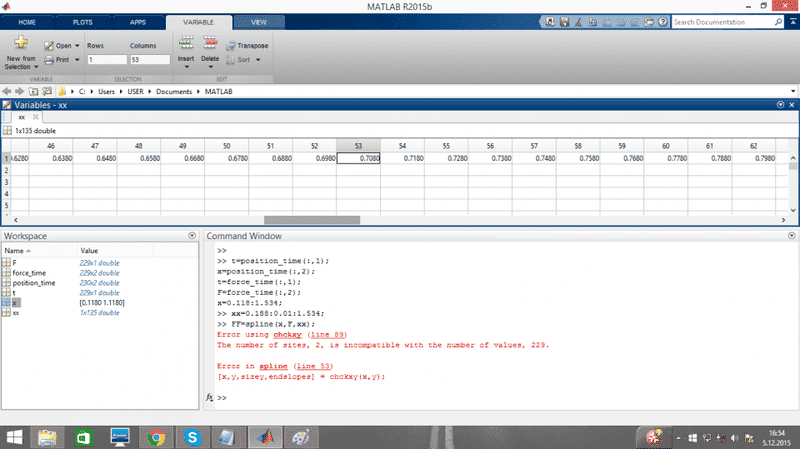Select the VARIABLE ribbon tab
The width and height of the screenshot is (800, 449).
198,22
